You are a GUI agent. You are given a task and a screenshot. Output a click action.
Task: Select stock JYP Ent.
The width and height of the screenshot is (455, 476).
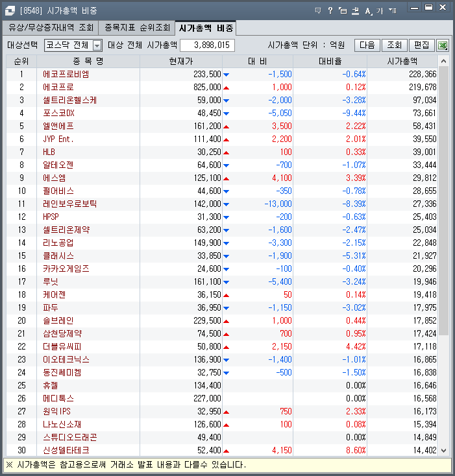58,139
